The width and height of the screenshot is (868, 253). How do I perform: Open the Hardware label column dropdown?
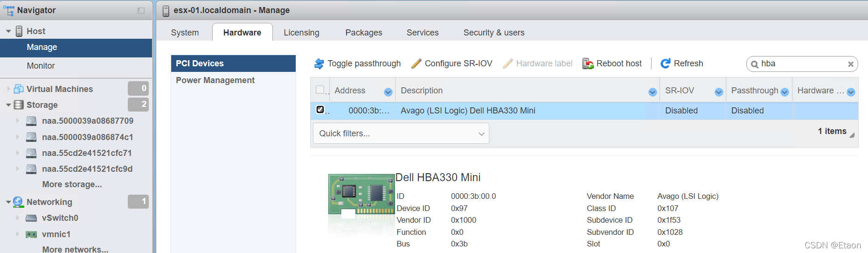tap(851, 92)
